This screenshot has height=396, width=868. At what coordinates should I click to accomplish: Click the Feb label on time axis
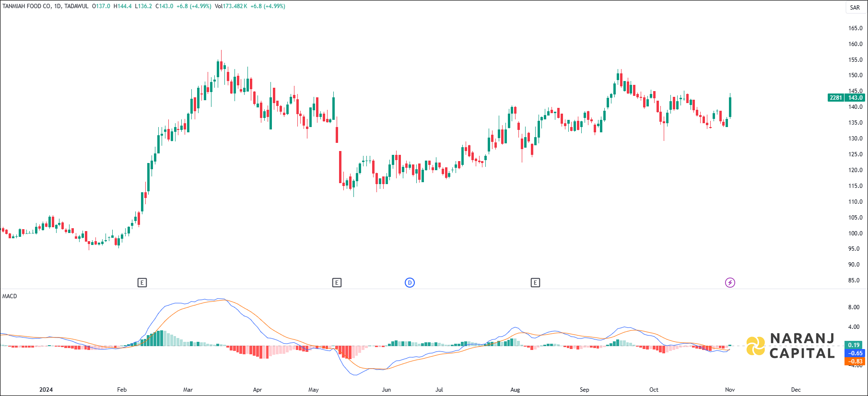click(x=122, y=390)
